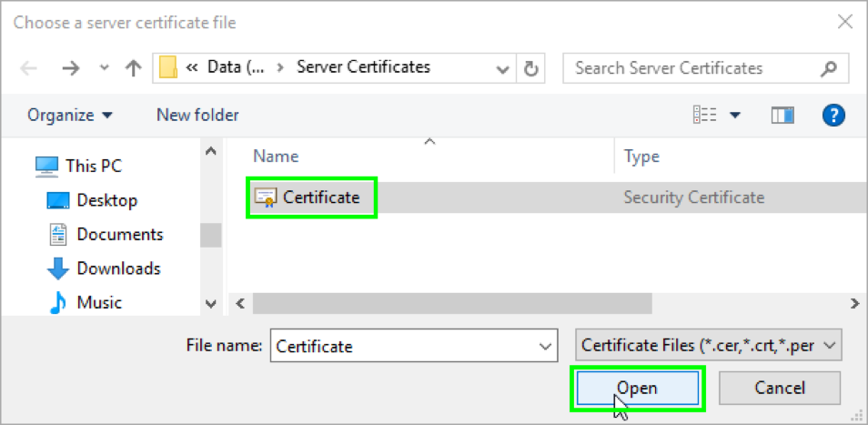Open the Help question mark icon

[x=833, y=116]
